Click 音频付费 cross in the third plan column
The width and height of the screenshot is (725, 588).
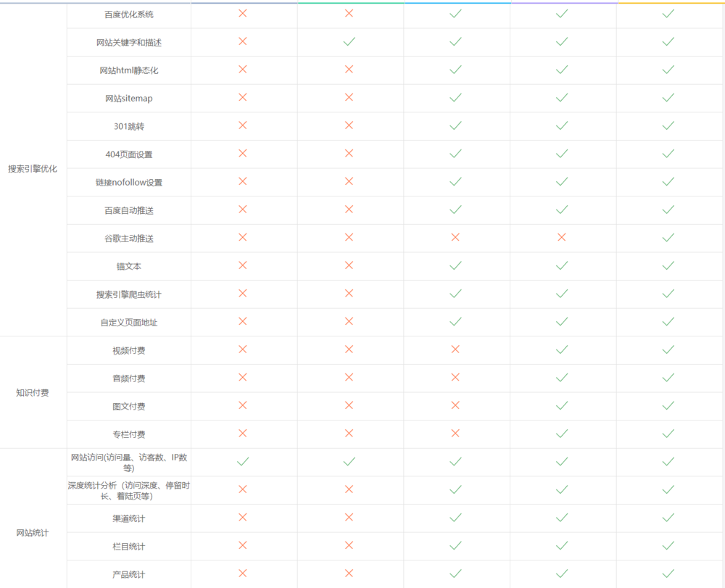[x=455, y=377]
